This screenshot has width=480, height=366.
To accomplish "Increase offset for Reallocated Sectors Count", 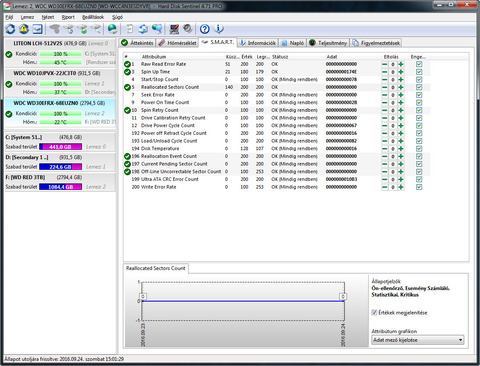I will 401,87.
